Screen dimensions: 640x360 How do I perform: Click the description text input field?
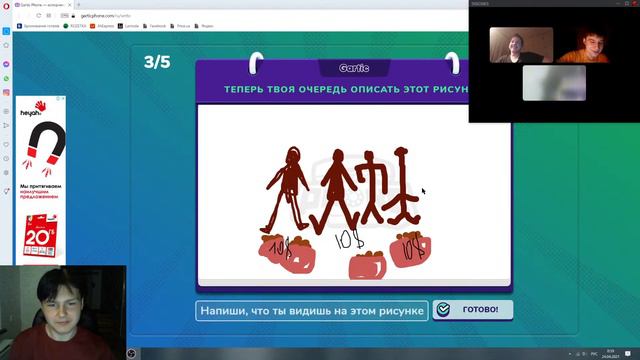click(312, 311)
